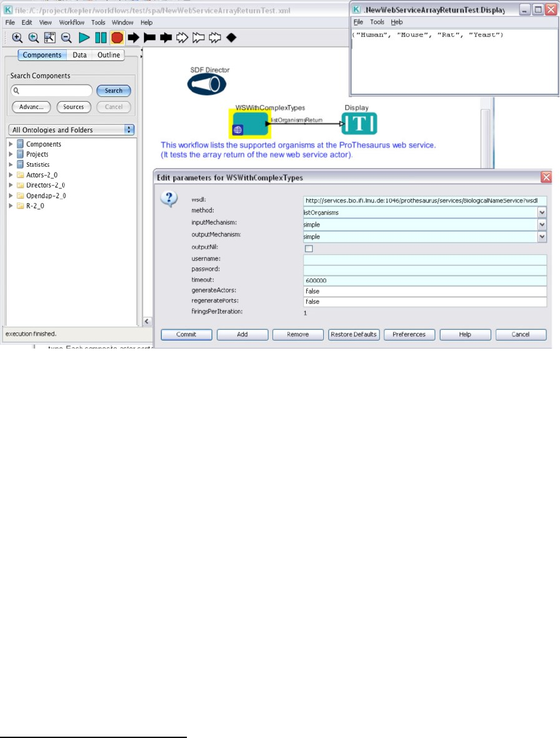560x738 pixels.
Task: Add single input/output port black icon
Action: click(x=165, y=38)
